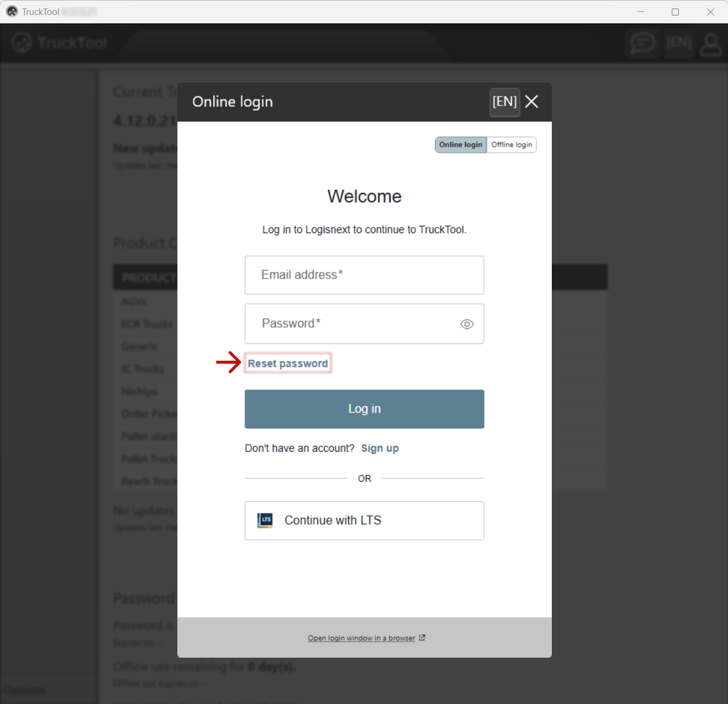Open the header [EN] language menu
The width and height of the screenshot is (728, 704).
click(679, 43)
